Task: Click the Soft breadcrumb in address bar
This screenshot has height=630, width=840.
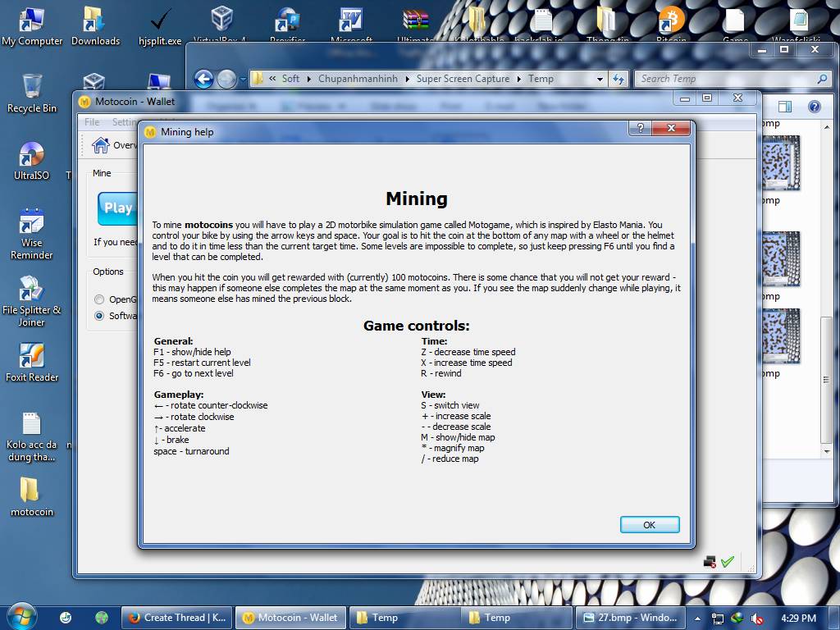Action: 290,79
